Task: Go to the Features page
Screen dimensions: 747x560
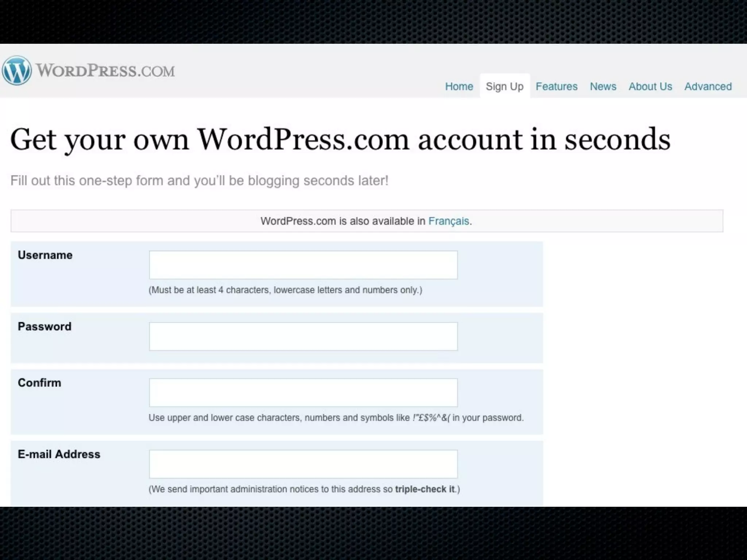Action: tap(556, 86)
